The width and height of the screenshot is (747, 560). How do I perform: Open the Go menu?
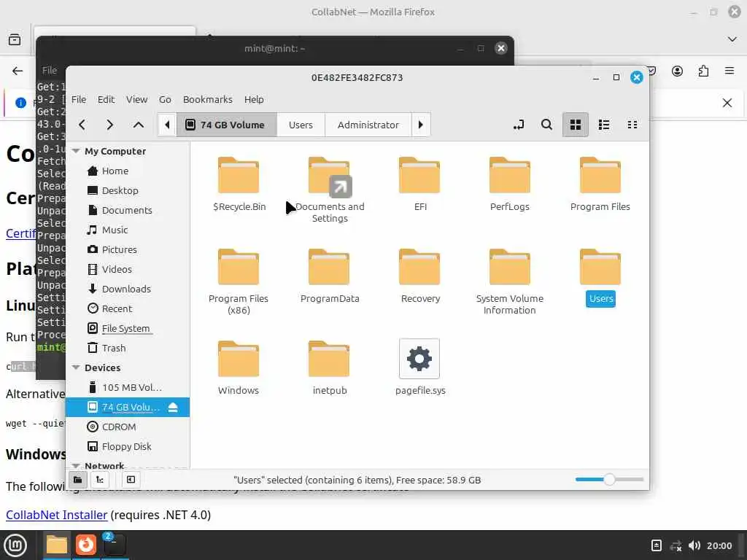[165, 99]
